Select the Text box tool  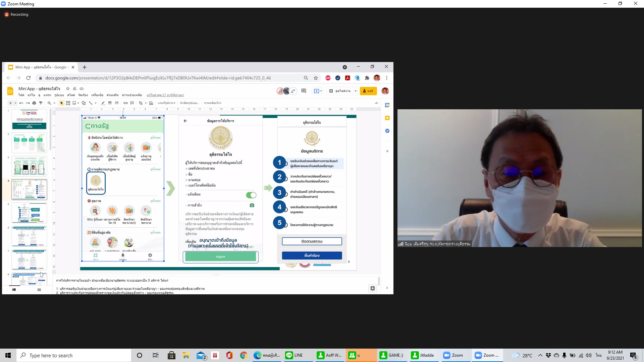tap(68, 103)
